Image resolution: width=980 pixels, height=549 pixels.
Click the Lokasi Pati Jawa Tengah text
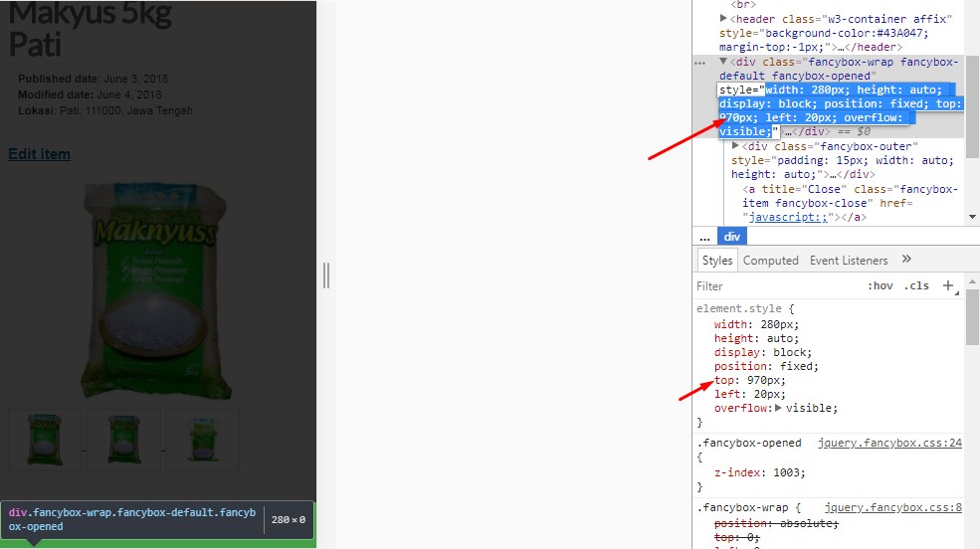coord(105,110)
